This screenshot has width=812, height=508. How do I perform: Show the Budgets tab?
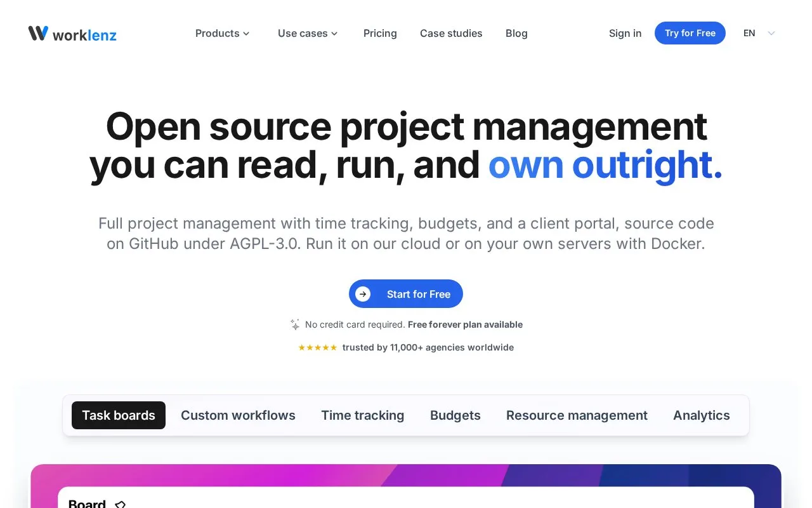(455, 415)
